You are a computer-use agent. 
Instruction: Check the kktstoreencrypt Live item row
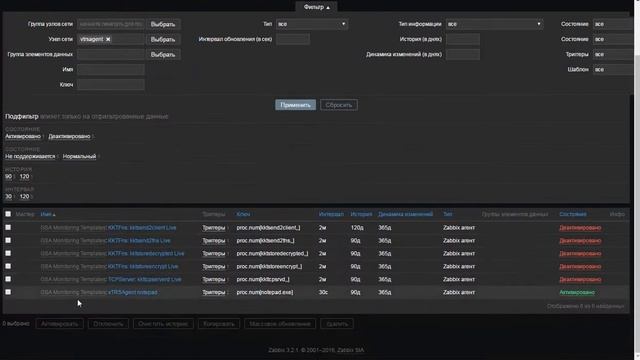click(8, 266)
